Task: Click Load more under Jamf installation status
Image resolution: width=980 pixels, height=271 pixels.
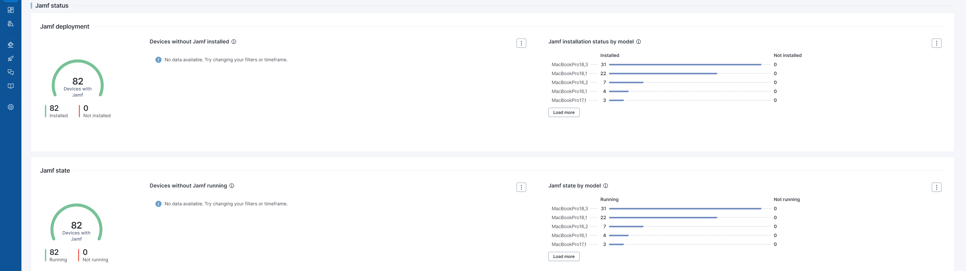Action: coord(563,113)
